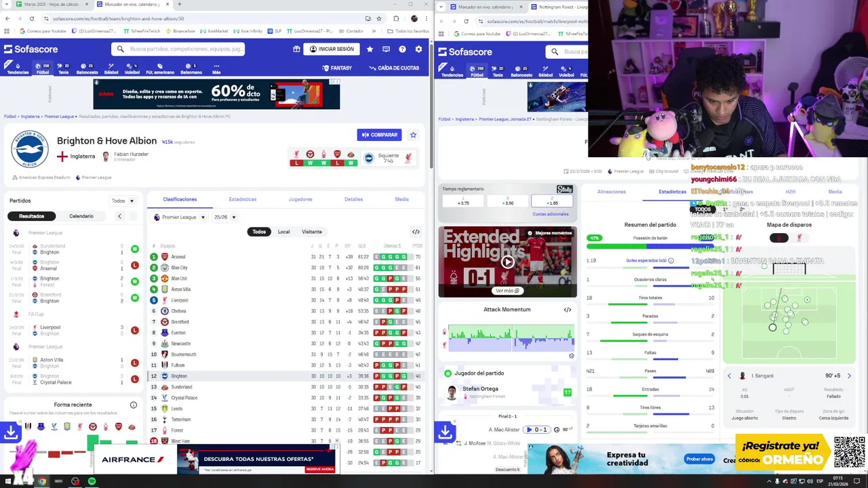868x488 pixels.
Task: Open help question mark in left Sofascore header
Action: [402, 49]
